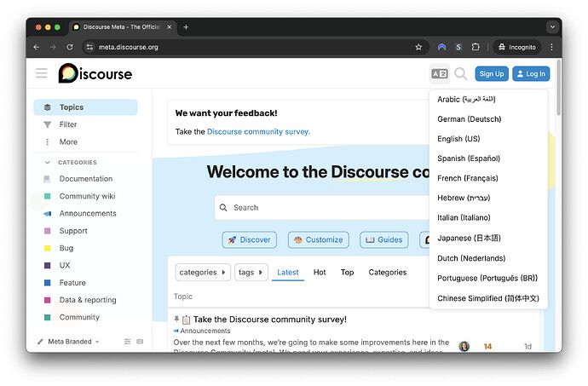Click the Discourse logo
588x386 pixels.
(95, 73)
